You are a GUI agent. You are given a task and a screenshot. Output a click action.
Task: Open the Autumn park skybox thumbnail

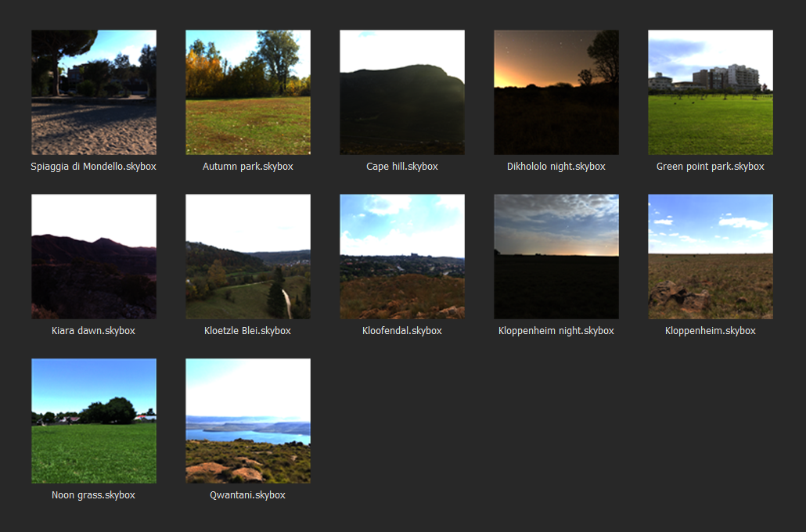pos(247,92)
